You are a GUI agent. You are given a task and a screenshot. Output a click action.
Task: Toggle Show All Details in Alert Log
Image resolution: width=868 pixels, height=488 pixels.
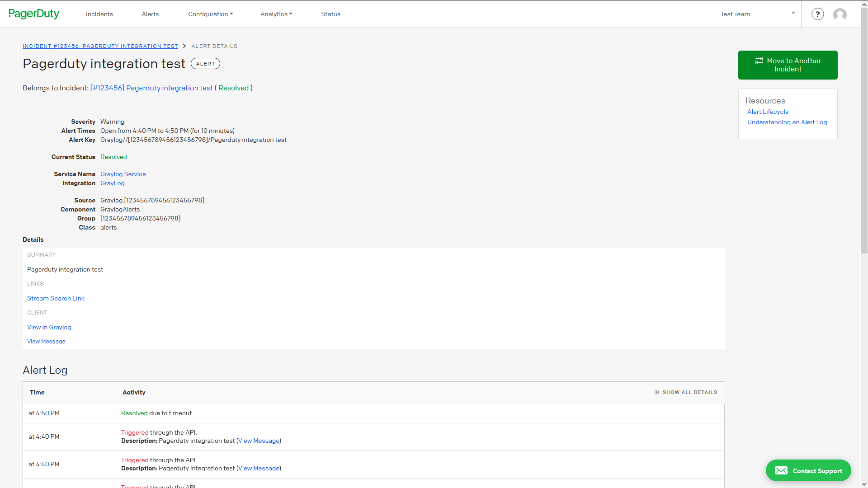[685, 392]
